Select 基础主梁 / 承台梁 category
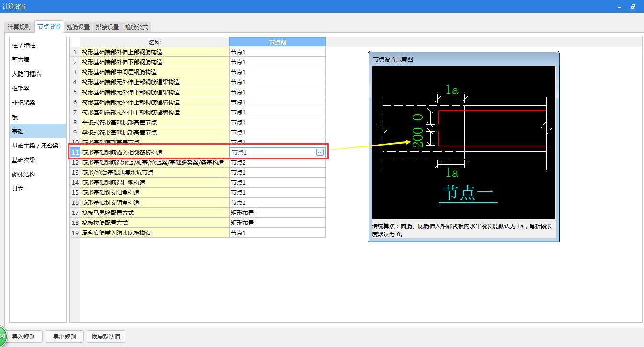Image resolution: width=644 pixels, height=347 pixels. 38,146
